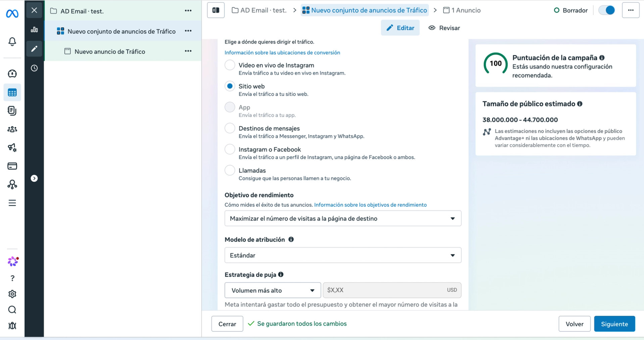Image resolution: width=644 pixels, height=340 pixels.
Task: Click the Cerrar button
Action: [x=227, y=324]
